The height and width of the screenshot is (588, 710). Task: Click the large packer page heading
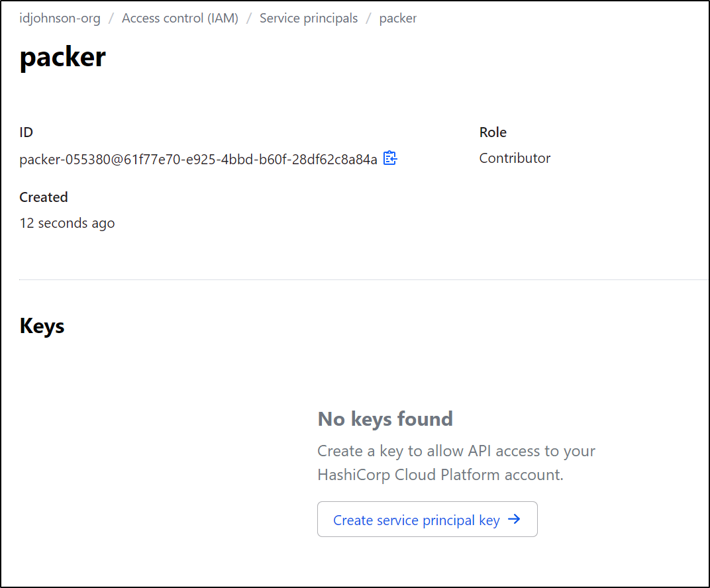(x=62, y=58)
